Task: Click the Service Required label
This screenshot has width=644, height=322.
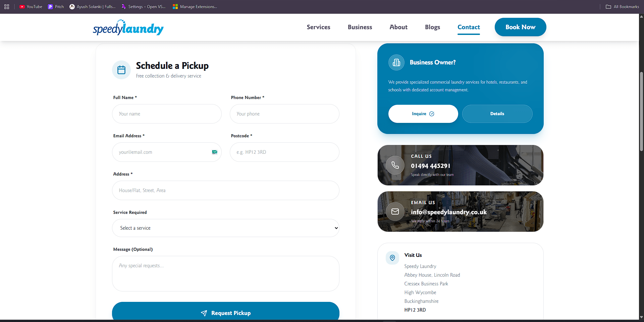Action: pos(130,213)
